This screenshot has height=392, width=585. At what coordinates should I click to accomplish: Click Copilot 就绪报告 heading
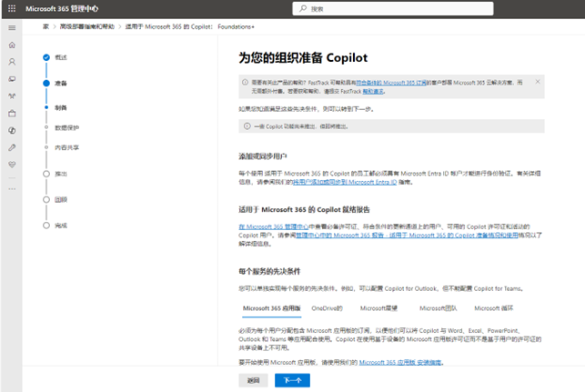click(305, 209)
